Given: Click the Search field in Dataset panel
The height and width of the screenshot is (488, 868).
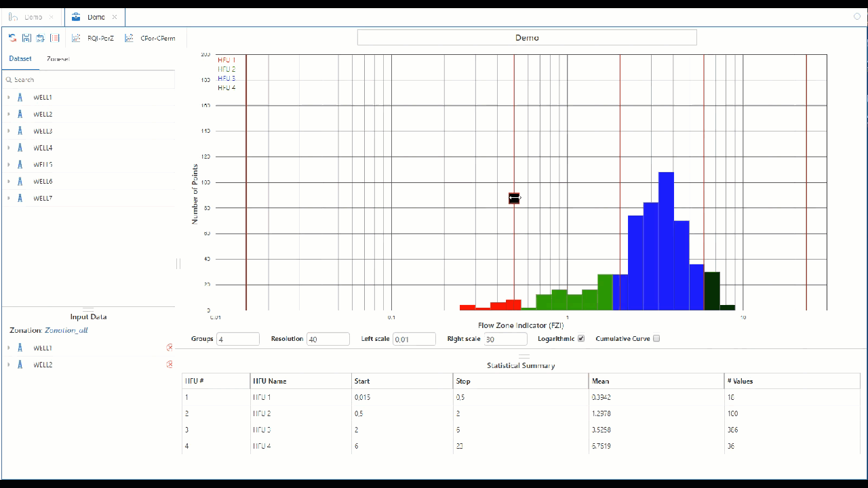Looking at the screenshot, I should coord(88,80).
